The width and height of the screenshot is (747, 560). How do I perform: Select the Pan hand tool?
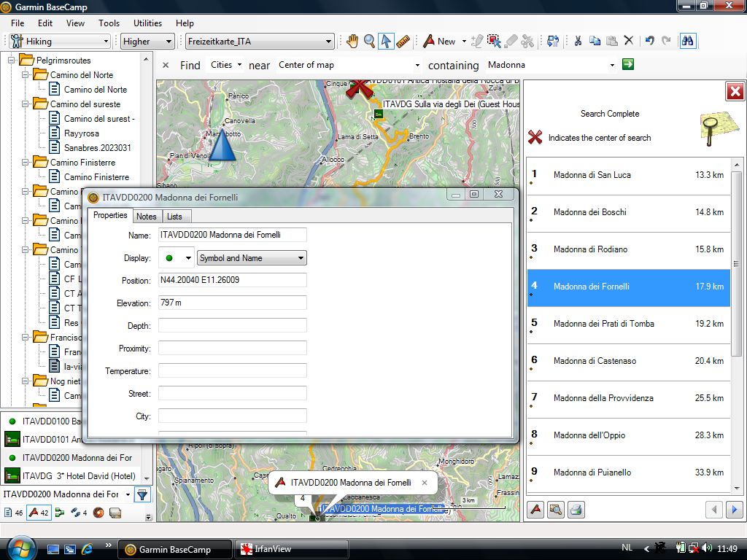coord(352,42)
